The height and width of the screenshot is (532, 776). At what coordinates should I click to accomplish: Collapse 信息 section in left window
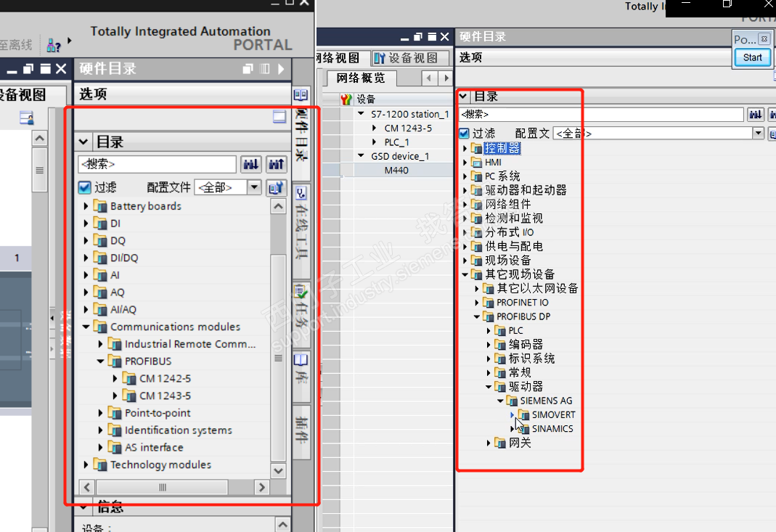click(83, 507)
